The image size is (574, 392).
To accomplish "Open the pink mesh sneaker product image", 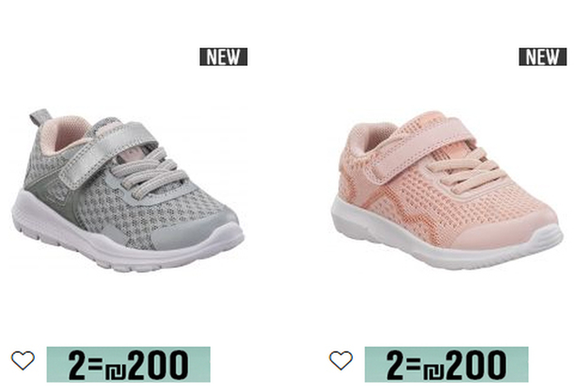I will point(447,190).
